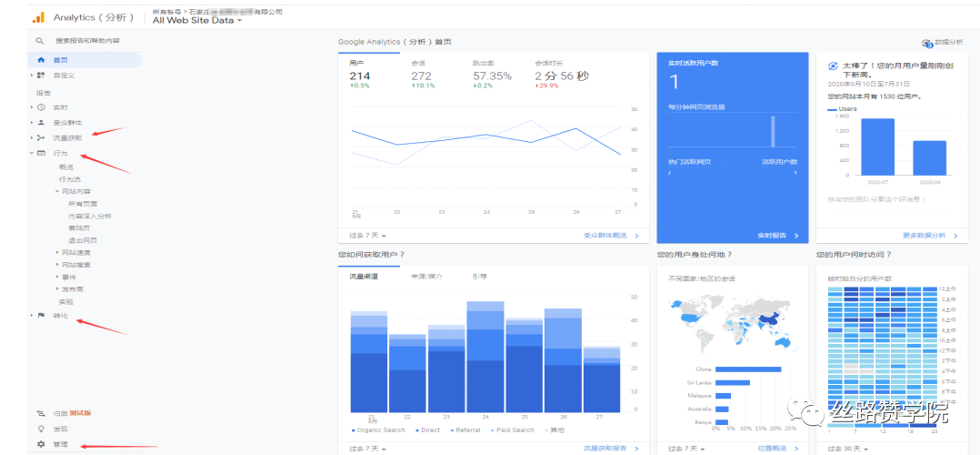This screenshot has width=980, height=455.
Task: Click the Sri Lanka bar in country chart
Action: coord(733,382)
